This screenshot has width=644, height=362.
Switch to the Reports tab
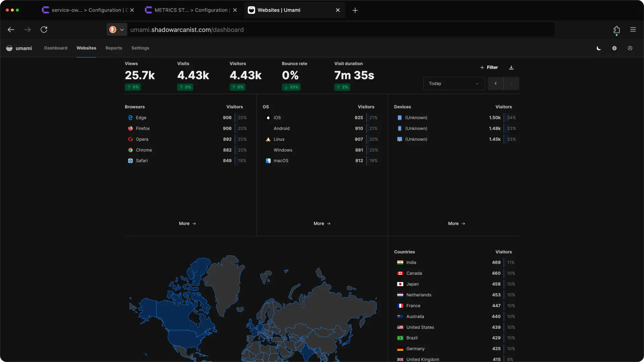click(114, 48)
